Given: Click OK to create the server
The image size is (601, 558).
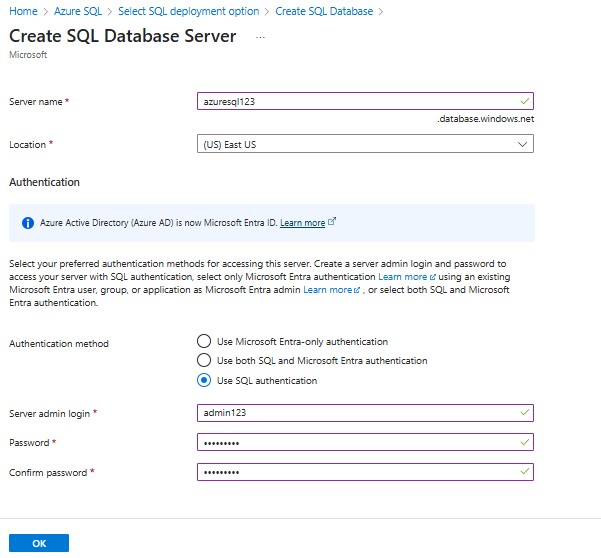Looking at the screenshot, I should [39, 543].
